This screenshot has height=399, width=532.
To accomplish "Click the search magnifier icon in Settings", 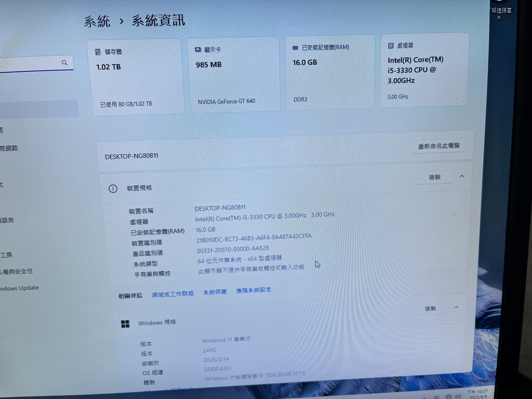I will click(64, 62).
